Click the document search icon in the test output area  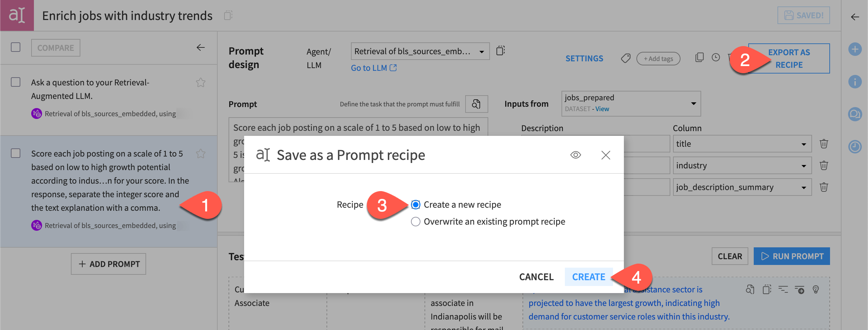(x=750, y=290)
